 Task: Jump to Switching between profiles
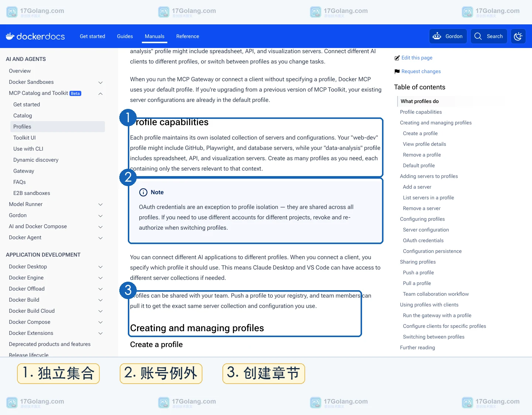pyautogui.click(x=434, y=337)
